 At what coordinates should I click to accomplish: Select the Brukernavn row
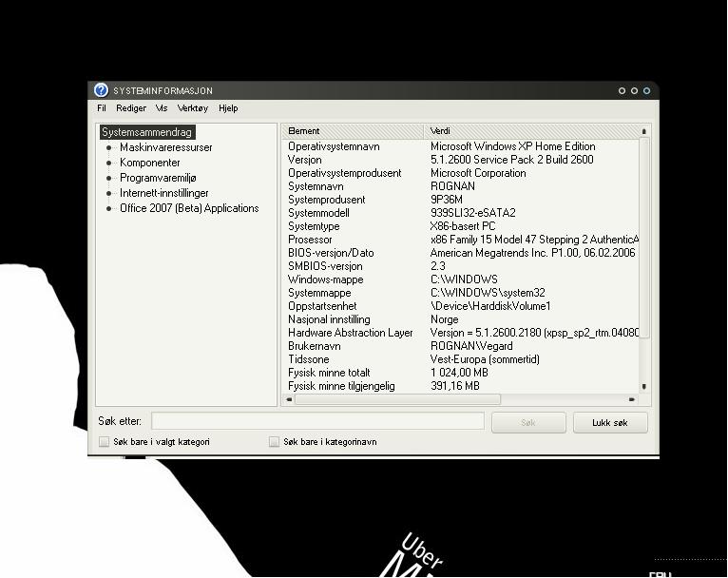point(461,346)
